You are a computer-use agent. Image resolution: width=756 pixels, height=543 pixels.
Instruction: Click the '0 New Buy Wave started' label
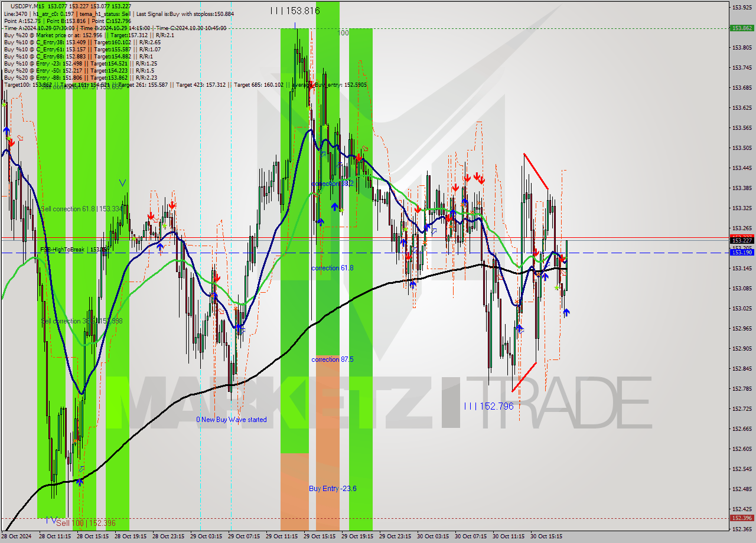click(232, 420)
